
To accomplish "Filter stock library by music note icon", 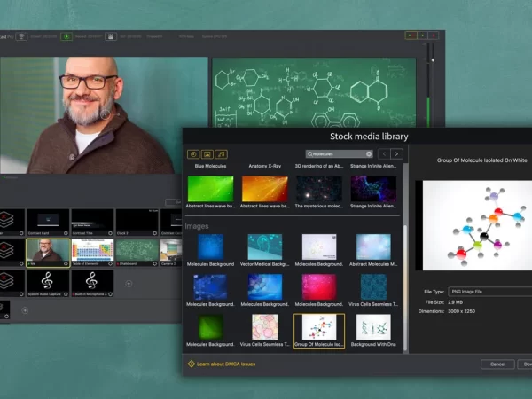I will click(221, 154).
